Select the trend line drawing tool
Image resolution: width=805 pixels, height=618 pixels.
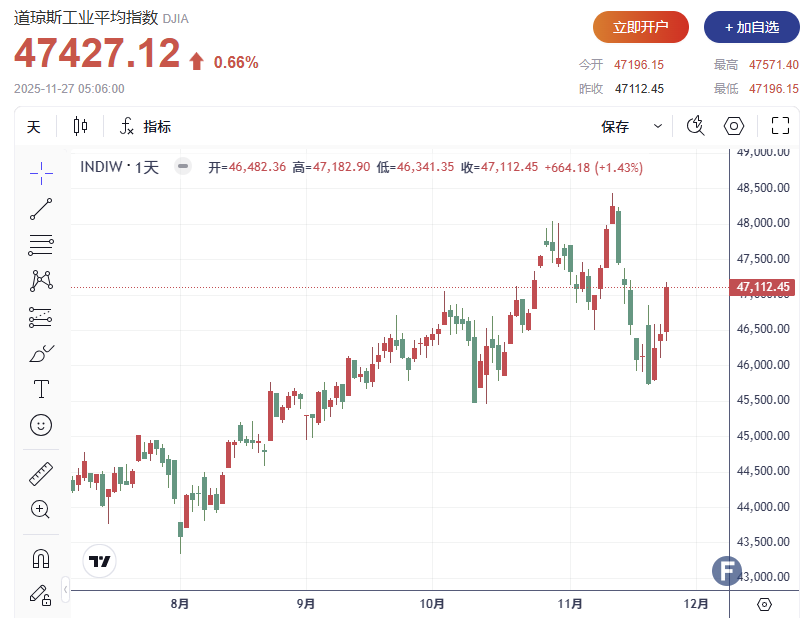[41, 209]
